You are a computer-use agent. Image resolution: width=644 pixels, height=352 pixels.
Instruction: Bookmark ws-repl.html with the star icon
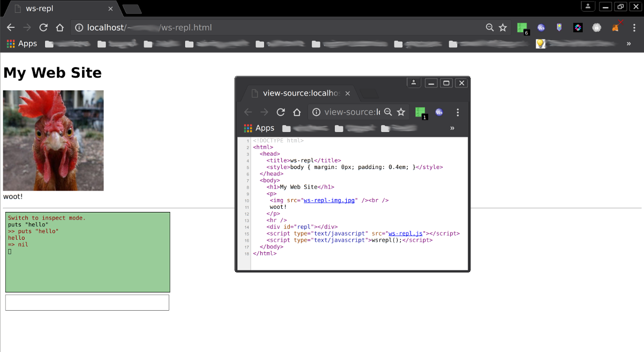point(503,27)
